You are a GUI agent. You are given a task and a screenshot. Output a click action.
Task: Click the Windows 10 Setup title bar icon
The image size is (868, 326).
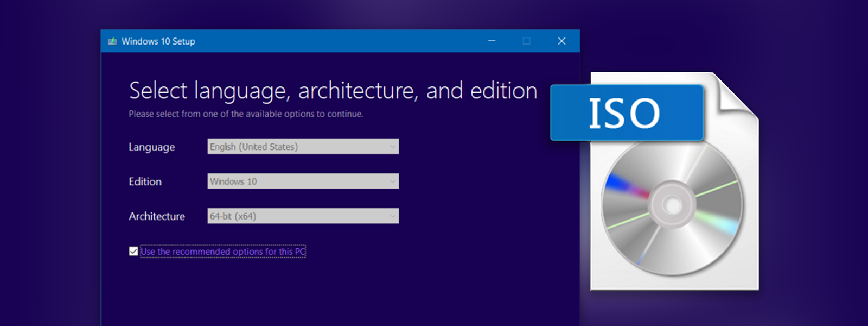point(112,41)
